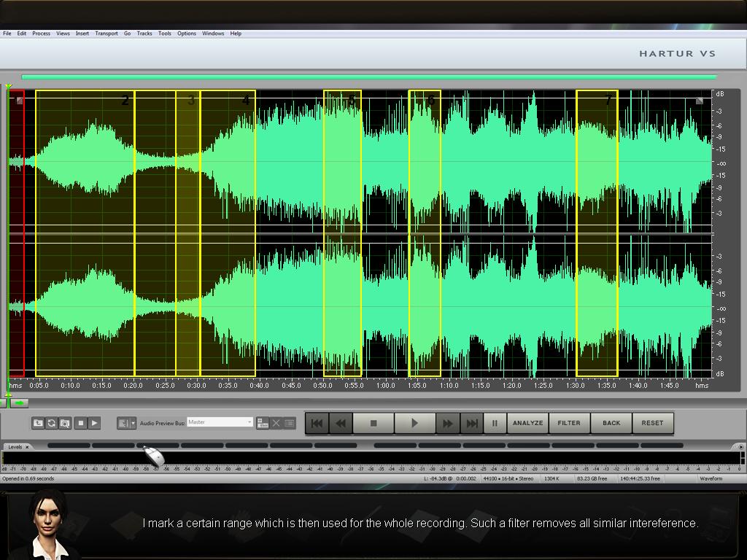Click the rewind transport button

[341, 423]
